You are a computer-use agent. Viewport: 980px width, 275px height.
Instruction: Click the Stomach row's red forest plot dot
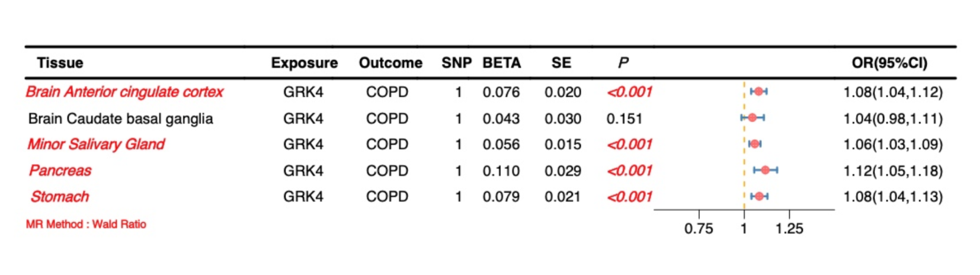point(759,196)
